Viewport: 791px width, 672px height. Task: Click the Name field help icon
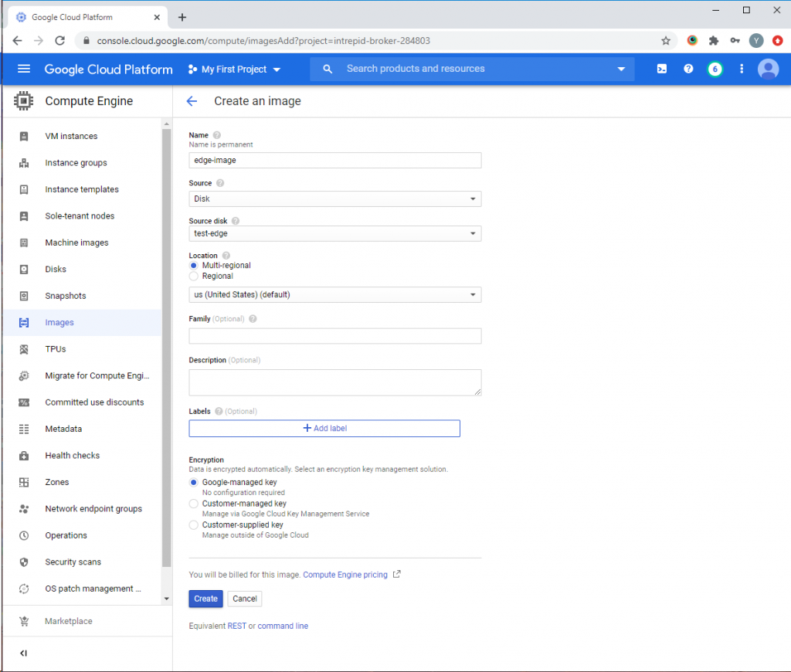(x=217, y=135)
